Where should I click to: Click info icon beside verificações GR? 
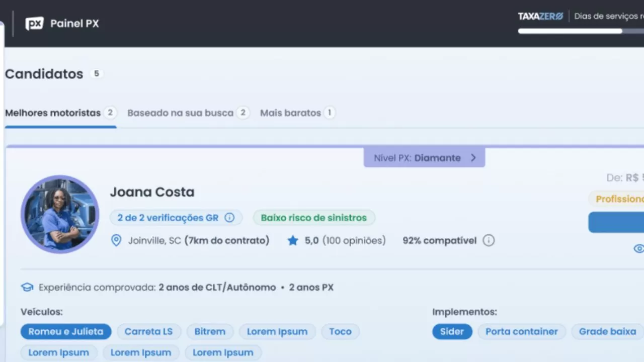tap(229, 218)
